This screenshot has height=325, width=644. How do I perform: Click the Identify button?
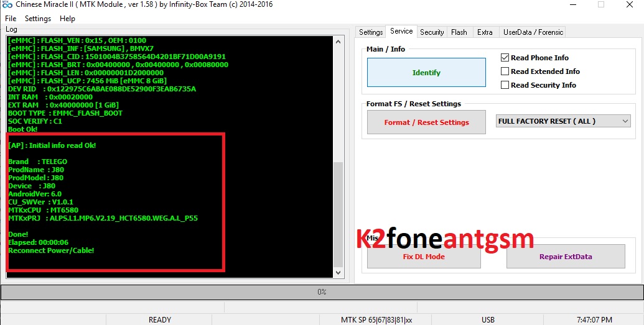(x=426, y=73)
